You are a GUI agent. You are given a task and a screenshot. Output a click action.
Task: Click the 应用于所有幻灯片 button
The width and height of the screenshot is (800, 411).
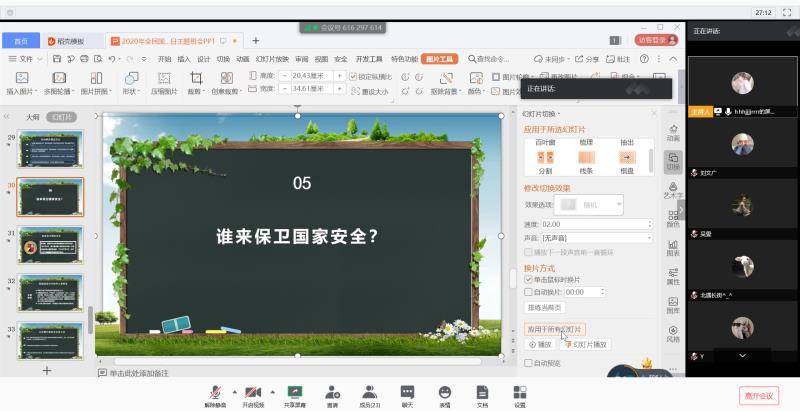(x=555, y=329)
